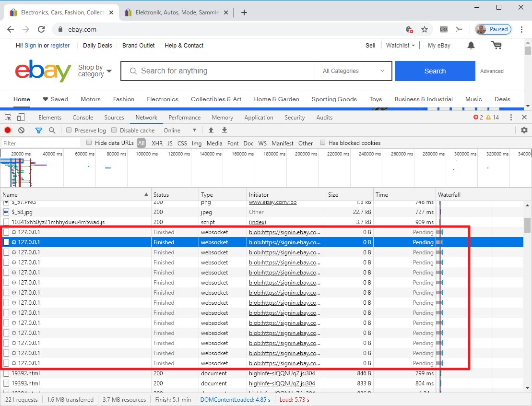Image resolution: width=532 pixels, height=406 pixels.
Task: Check Hide data URLs
Action: [x=89, y=143]
